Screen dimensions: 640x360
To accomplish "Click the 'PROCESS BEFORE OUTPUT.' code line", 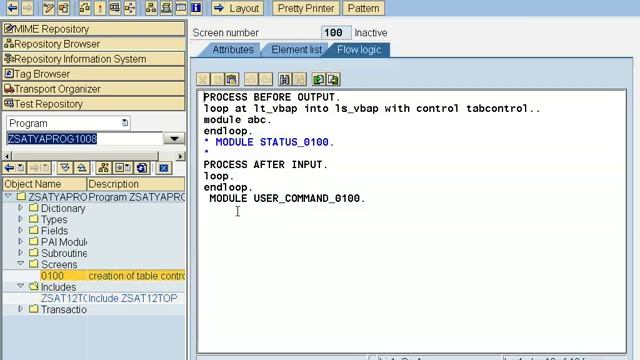I will 271,97.
